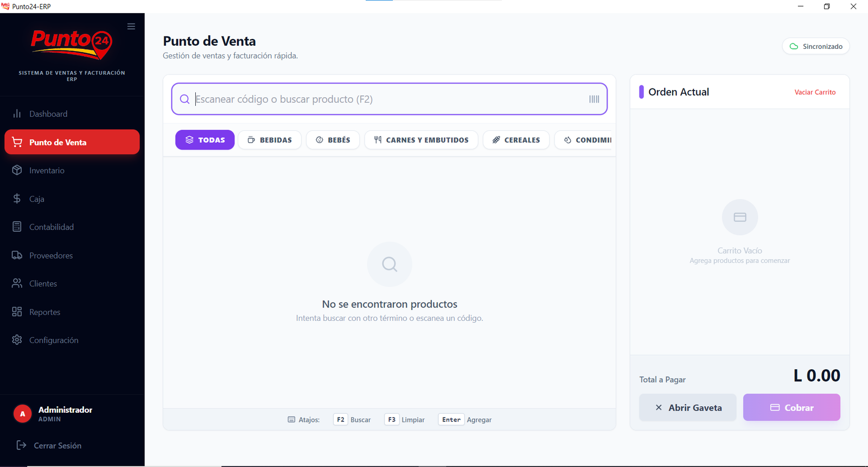Click the F3 Limpiar shortcut key
This screenshot has height=467, width=868.
click(x=392, y=420)
